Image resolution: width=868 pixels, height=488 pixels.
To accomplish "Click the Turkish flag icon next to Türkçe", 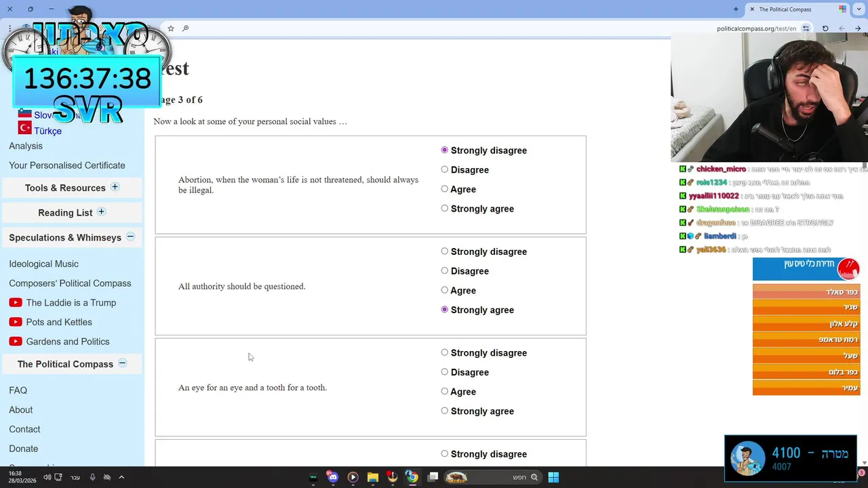I will pos(25,127).
